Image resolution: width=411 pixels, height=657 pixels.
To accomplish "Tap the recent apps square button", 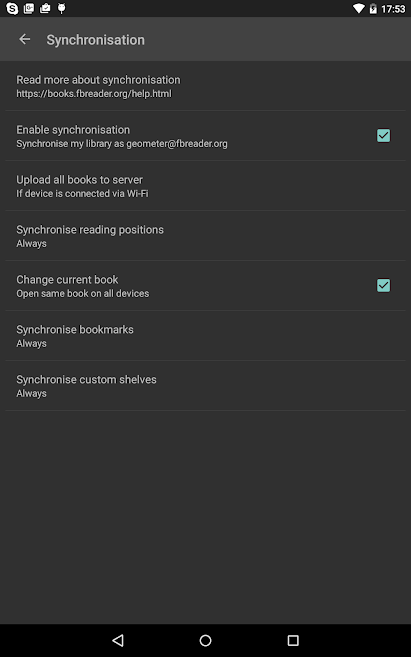I will pyautogui.click(x=293, y=640).
